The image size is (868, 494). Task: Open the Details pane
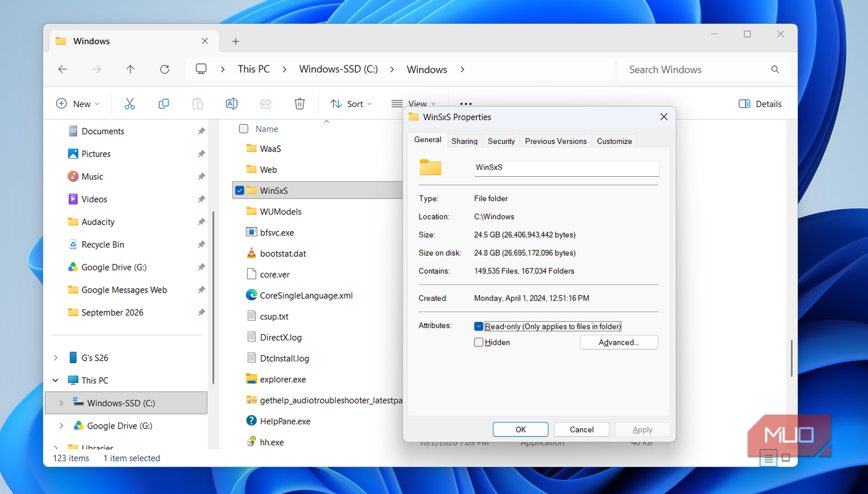[x=760, y=104]
